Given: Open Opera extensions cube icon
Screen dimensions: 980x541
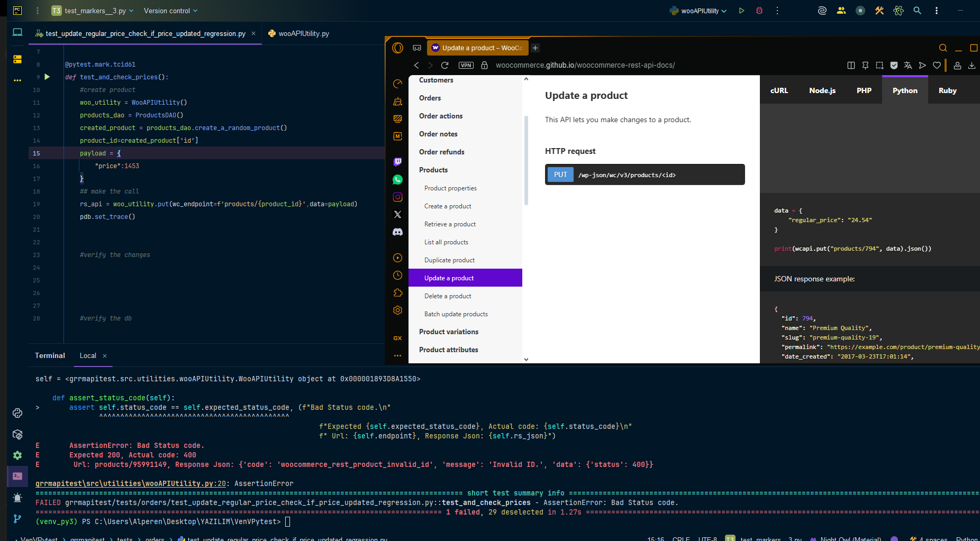Looking at the screenshot, I should [x=397, y=293].
